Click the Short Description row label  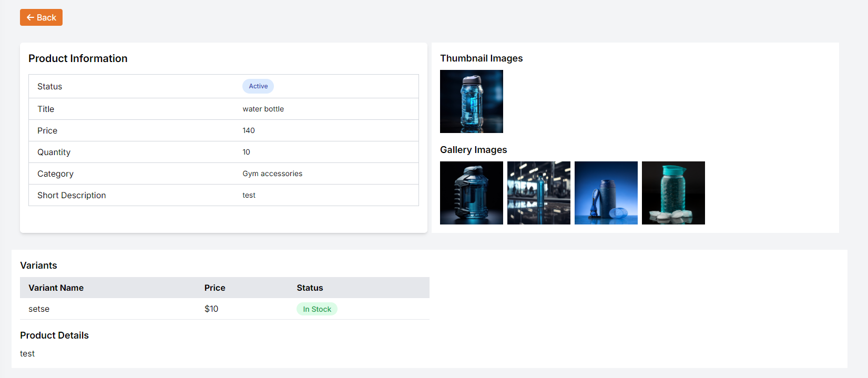click(x=72, y=195)
